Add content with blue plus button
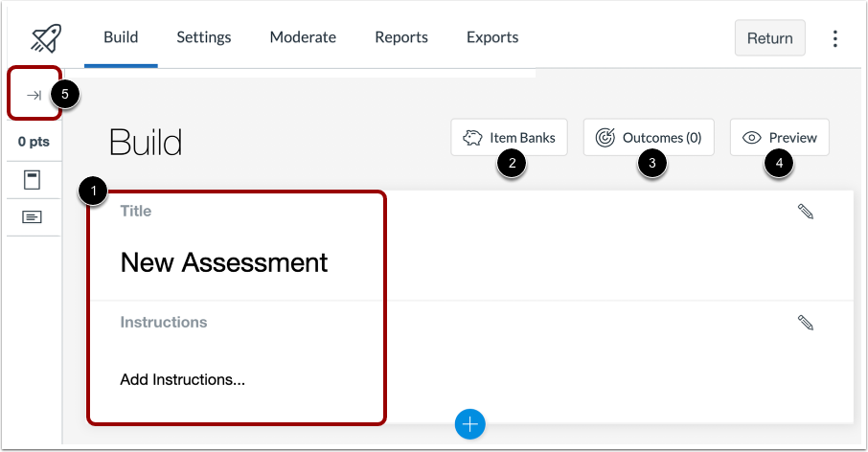868x452 pixels. pyautogui.click(x=470, y=424)
